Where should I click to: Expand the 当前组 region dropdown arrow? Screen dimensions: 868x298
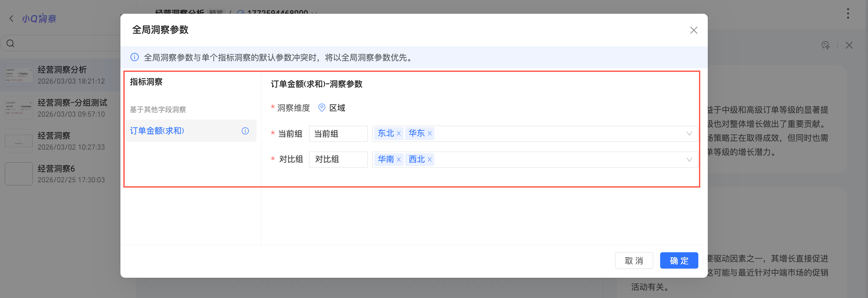point(689,134)
